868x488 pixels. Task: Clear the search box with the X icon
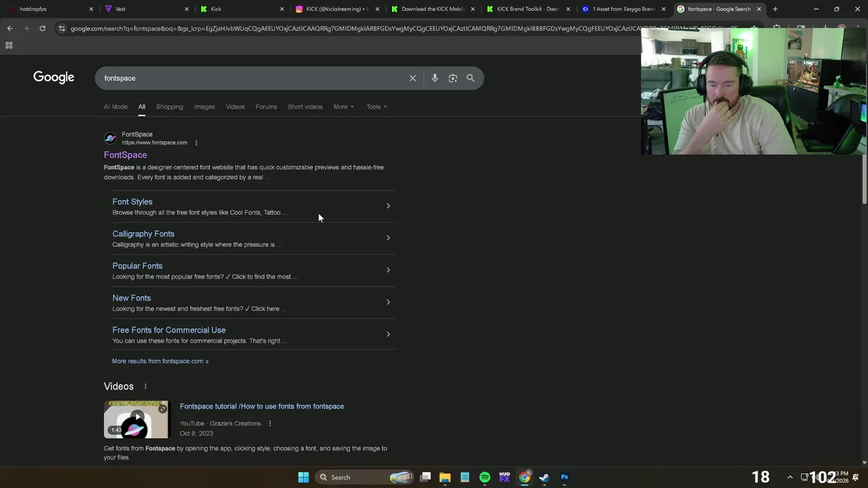pos(412,78)
